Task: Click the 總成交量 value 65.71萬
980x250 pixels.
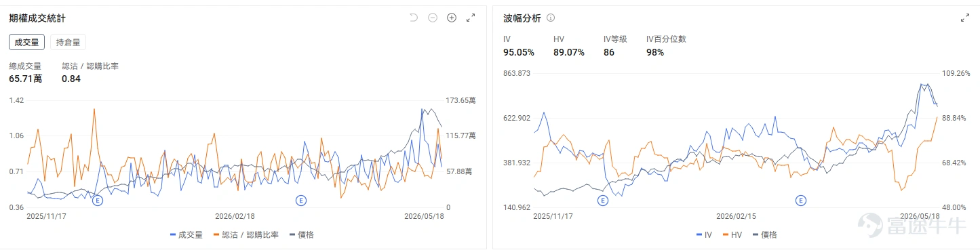Action: [x=25, y=79]
